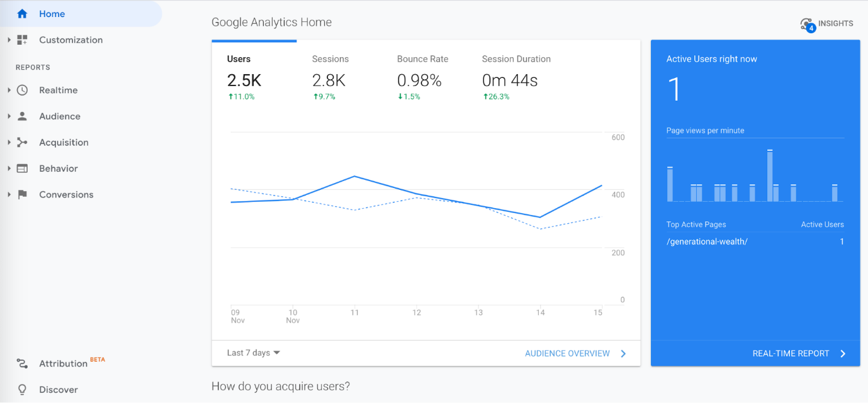Click the Attribution path icon
This screenshot has width=868, height=403.
(22, 364)
